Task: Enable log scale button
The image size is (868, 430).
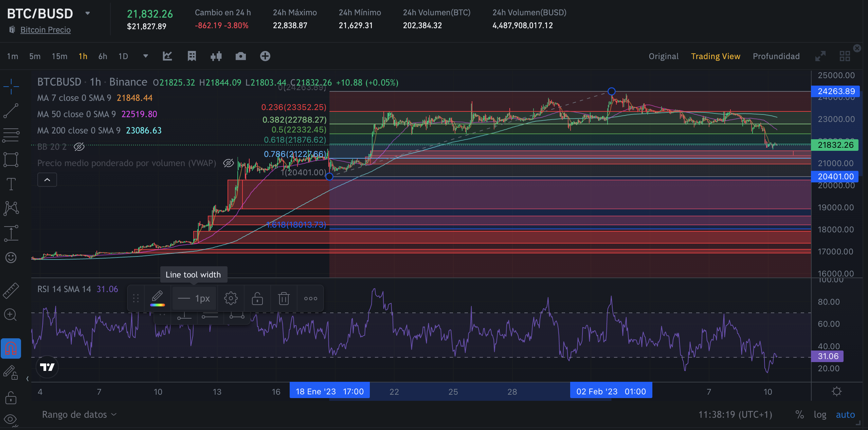Action: coord(820,414)
